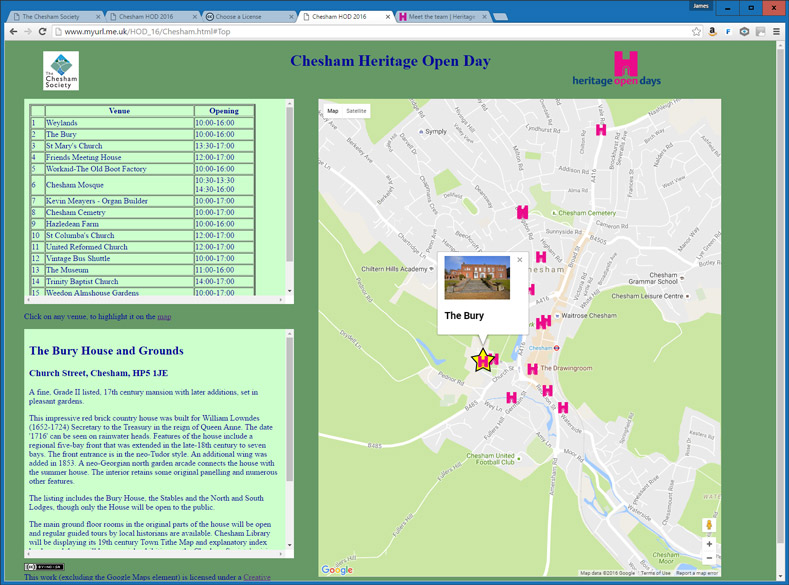Select Chesham Mosque venue row
Image resolution: width=789 pixels, height=585 pixels.
142,185
